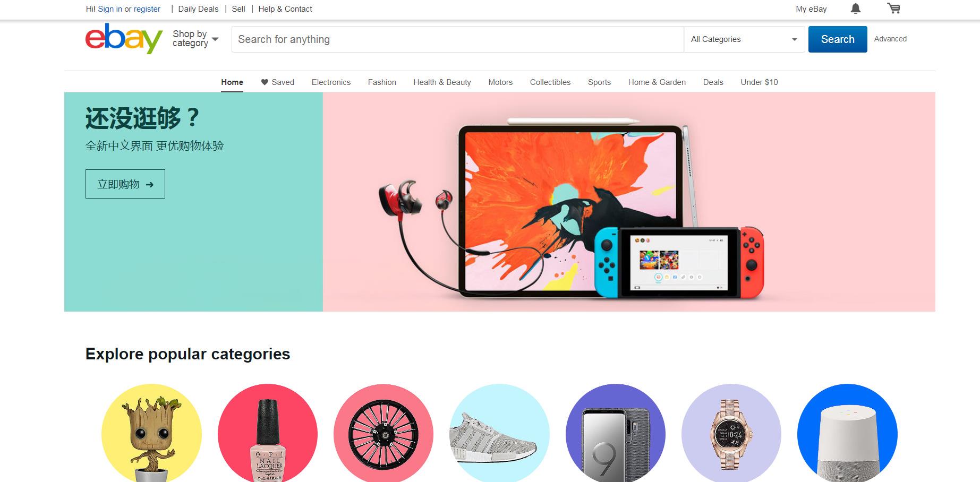Switch to the Electronics tab
Viewport: 980px width, 482px height.
tap(331, 82)
